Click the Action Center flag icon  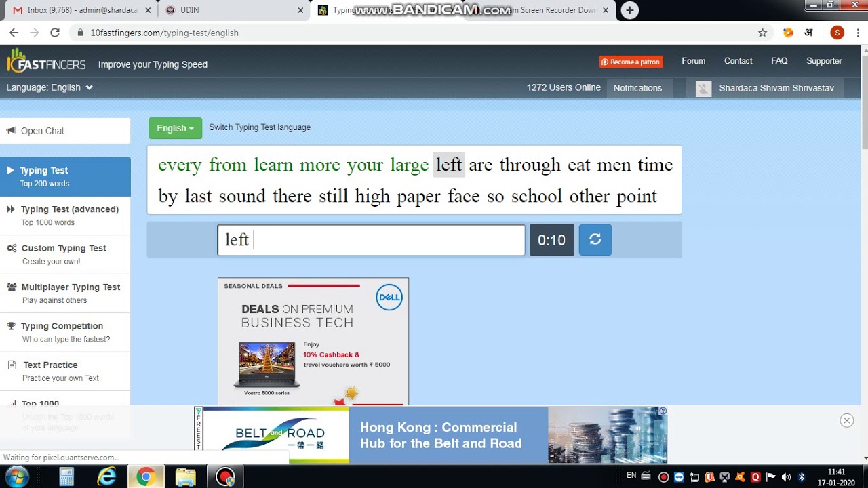point(770,476)
